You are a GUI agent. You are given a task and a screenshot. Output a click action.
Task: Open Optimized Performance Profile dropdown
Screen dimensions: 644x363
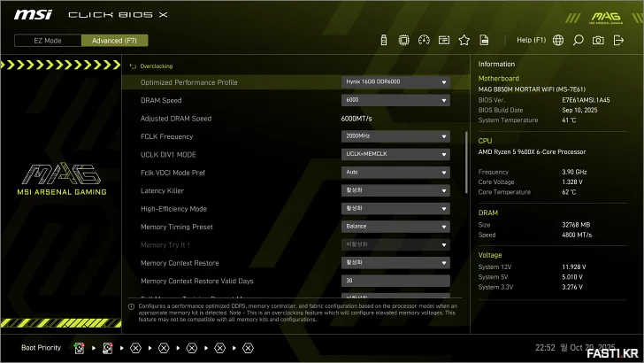click(x=395, y=81)
